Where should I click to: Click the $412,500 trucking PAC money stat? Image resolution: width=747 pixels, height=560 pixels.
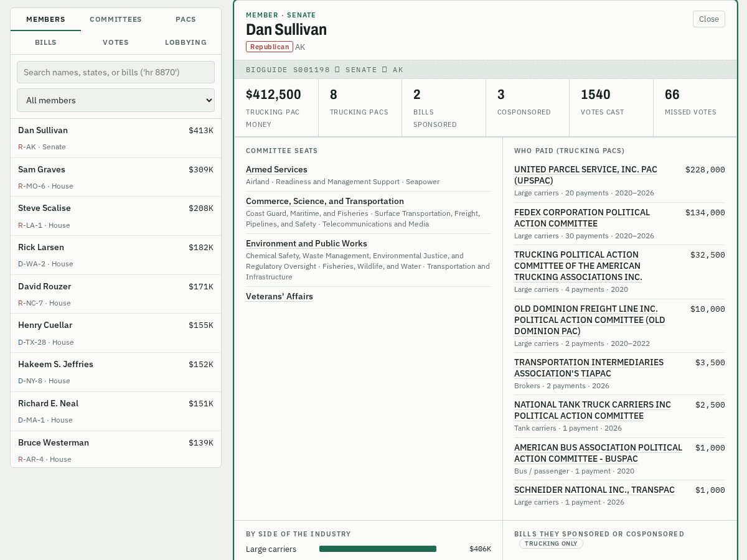tap(276, 108)
